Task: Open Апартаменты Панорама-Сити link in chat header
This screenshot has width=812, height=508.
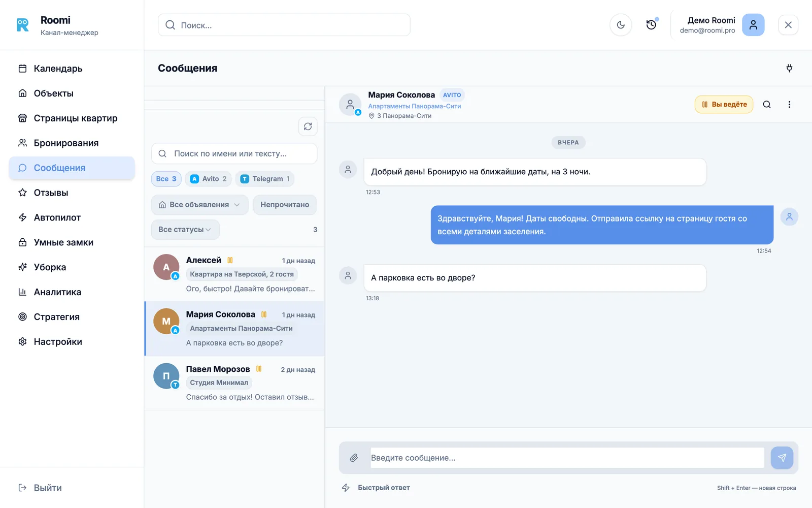Action: point(415,106)
